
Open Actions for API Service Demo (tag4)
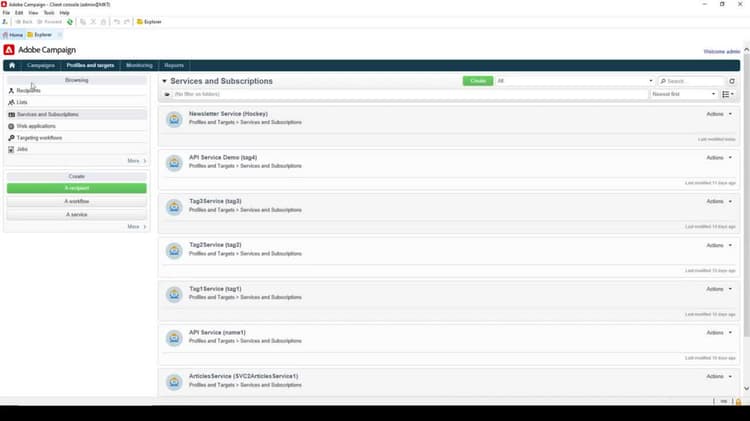click(x=719, y=158)
